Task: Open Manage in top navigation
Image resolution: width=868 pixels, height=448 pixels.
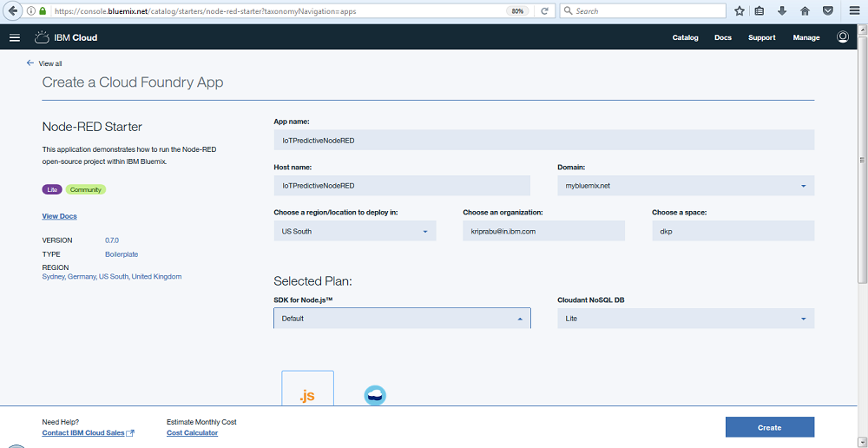Action: coord(806,37)
